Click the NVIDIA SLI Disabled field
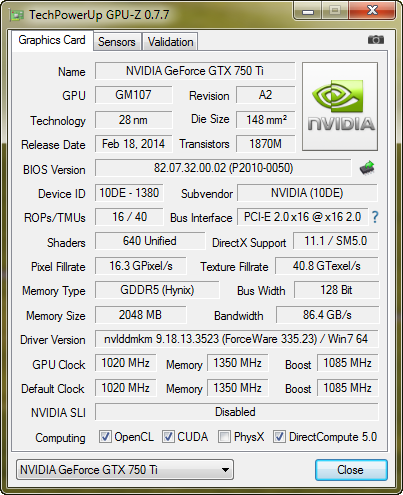The height and width of the screenshot is (495, 403). click(236, 412)
